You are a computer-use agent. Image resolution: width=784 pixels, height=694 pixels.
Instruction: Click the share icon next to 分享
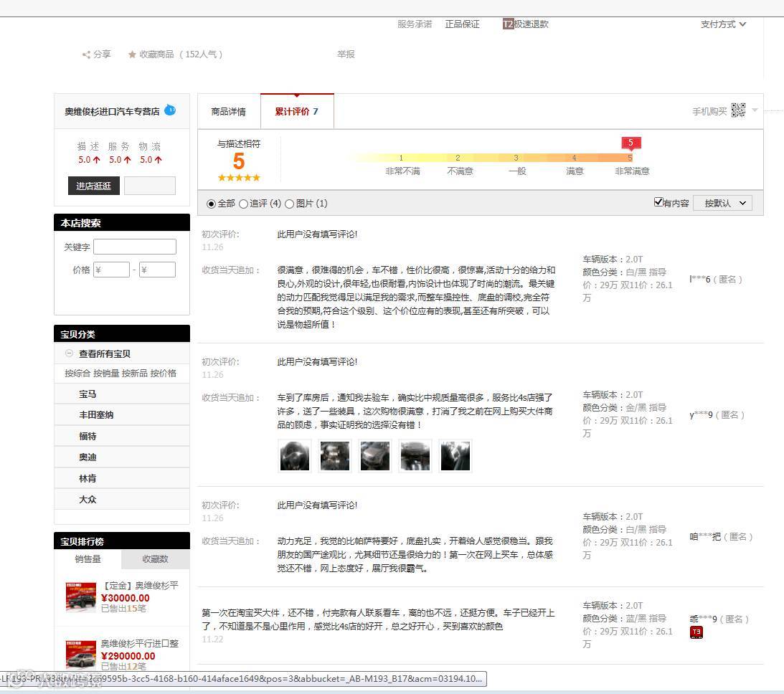pos(87,54)
